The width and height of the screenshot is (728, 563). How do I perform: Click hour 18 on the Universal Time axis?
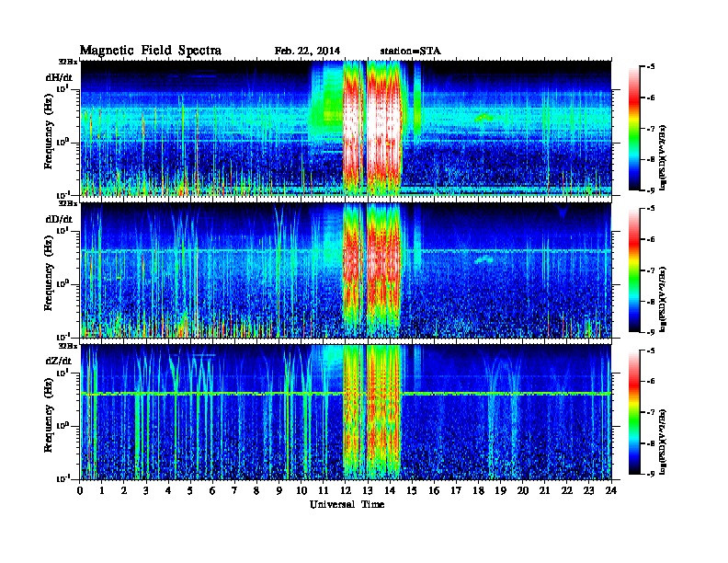click(x=478, y=490)
